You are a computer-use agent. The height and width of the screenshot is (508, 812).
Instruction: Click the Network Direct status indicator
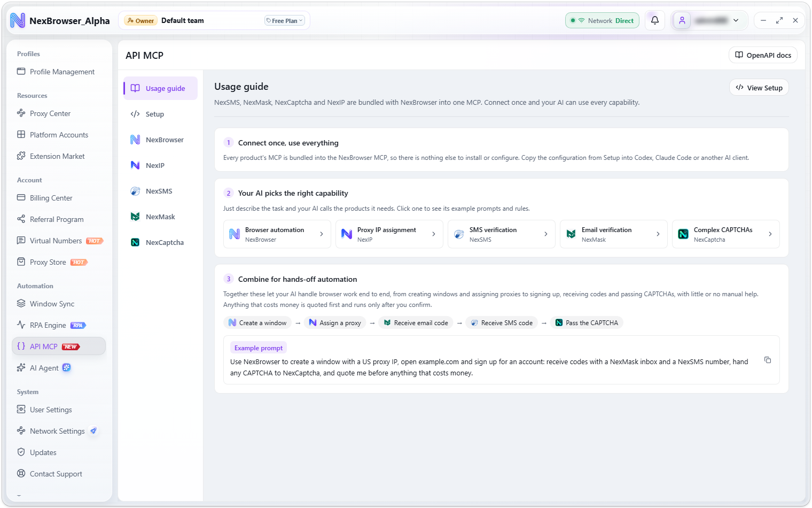pyautogui.click(x=602, y=20)
